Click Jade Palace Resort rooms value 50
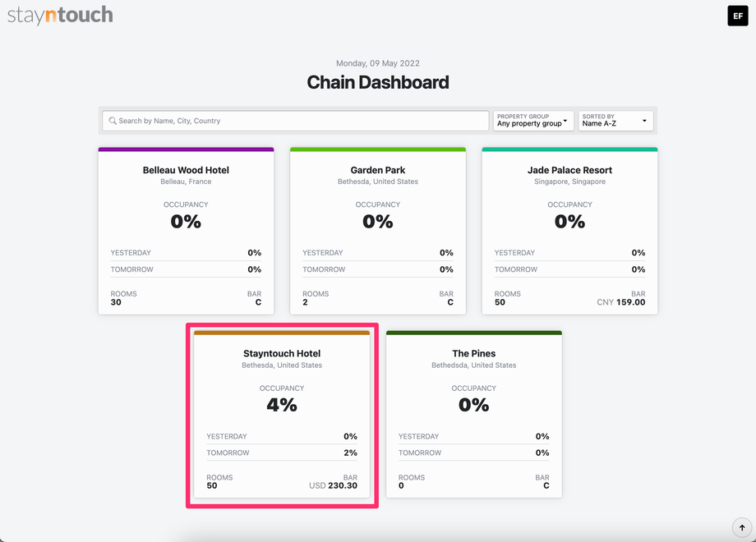The height and width of the screenshot is (542, 756). [500, 302]
